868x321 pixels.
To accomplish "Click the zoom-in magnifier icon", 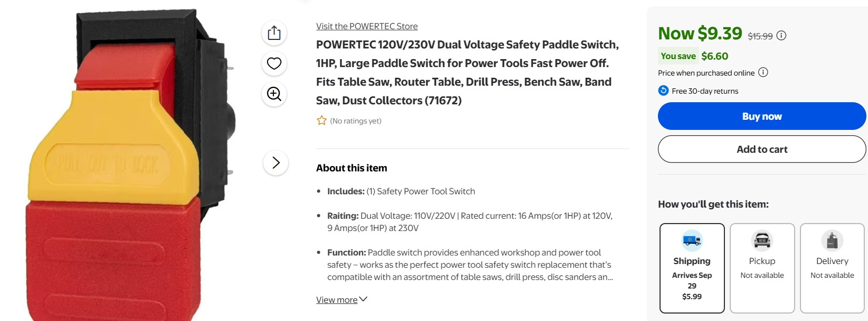I will 274,94.
